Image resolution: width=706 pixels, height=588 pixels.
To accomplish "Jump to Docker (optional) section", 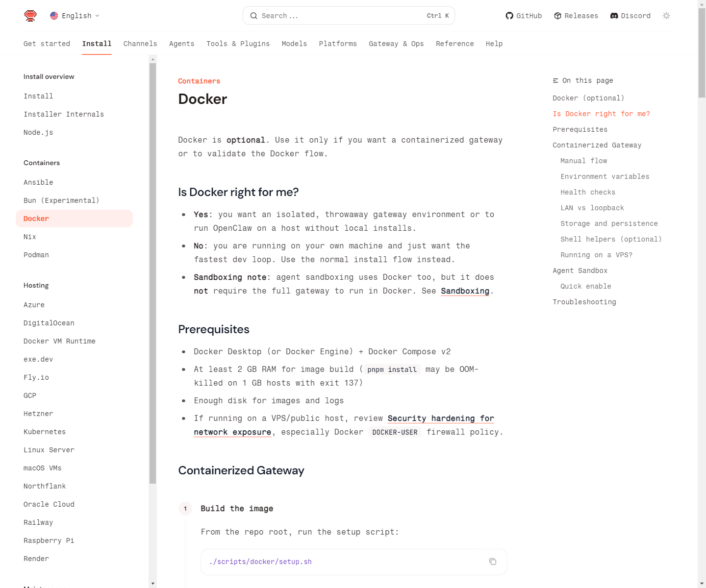I will click(588, 98).
